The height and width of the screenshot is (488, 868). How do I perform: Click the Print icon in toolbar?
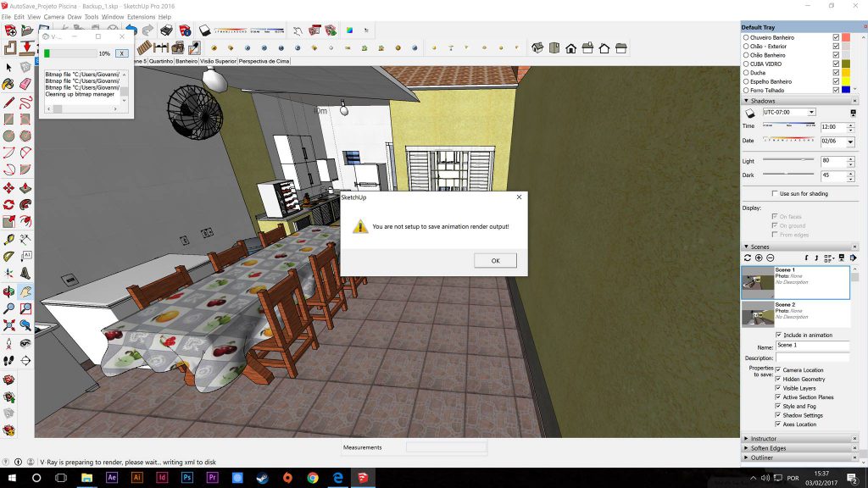pos(167,30)
